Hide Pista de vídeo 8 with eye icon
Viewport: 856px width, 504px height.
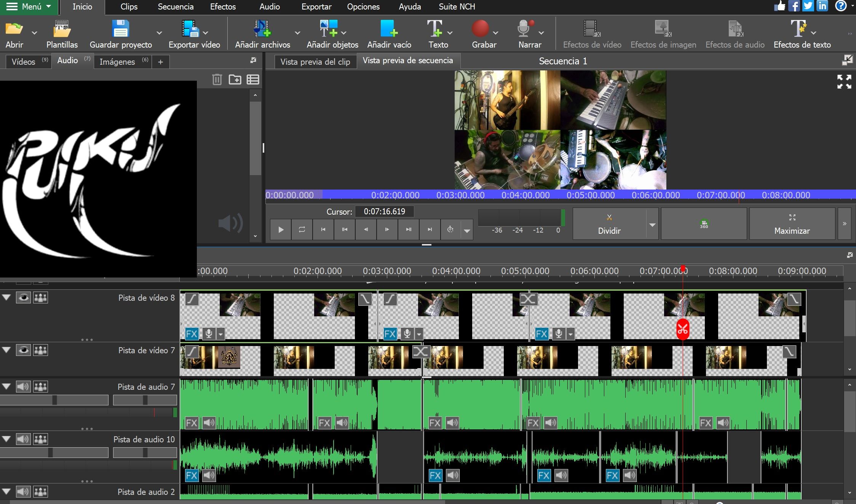[23, 298]
